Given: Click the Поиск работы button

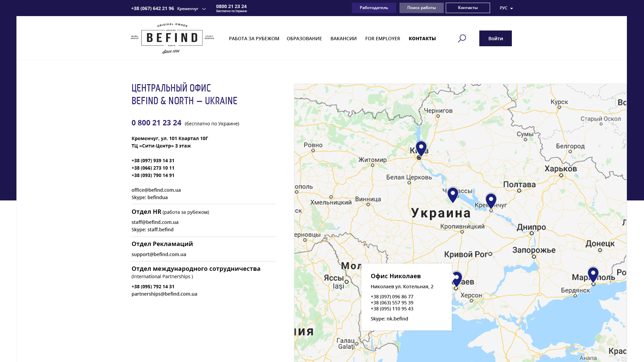Looking at the screenshot, I should tap(421, 8).
